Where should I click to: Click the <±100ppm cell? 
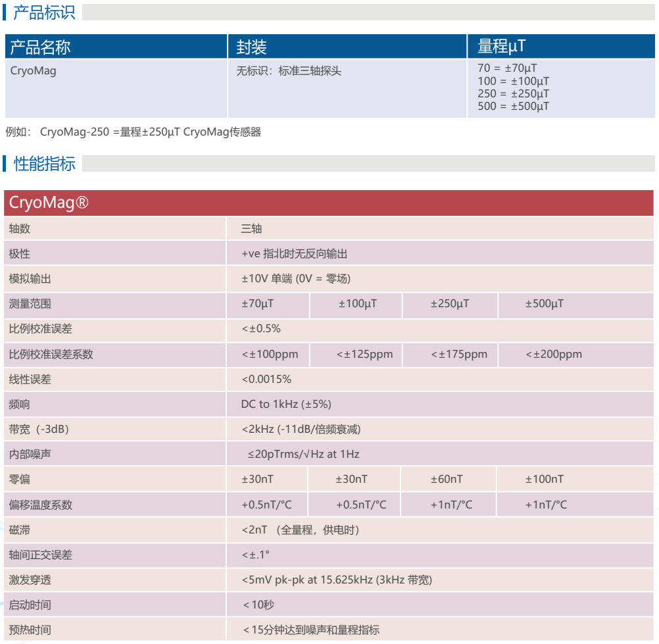[270, 355]
